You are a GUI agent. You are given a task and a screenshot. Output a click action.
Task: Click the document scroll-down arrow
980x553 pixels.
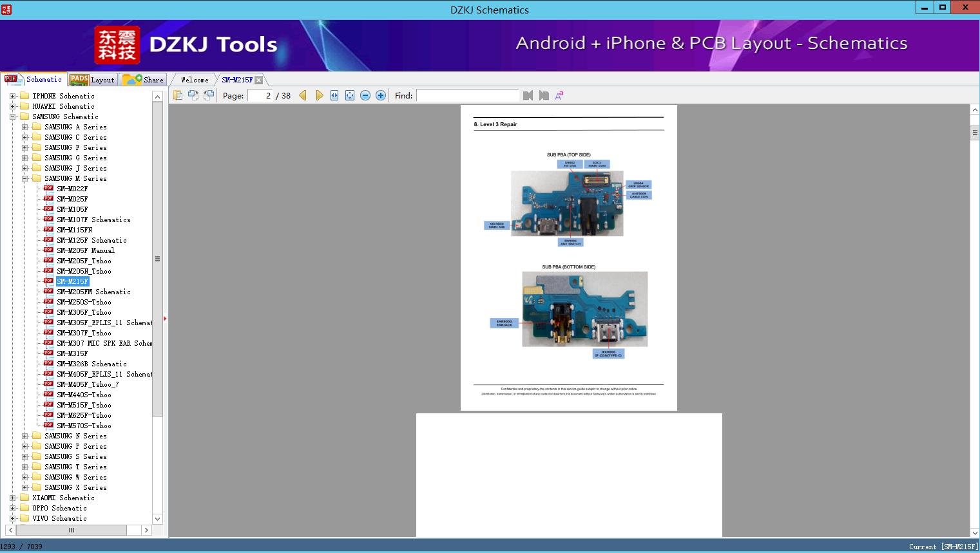[975, 532]
